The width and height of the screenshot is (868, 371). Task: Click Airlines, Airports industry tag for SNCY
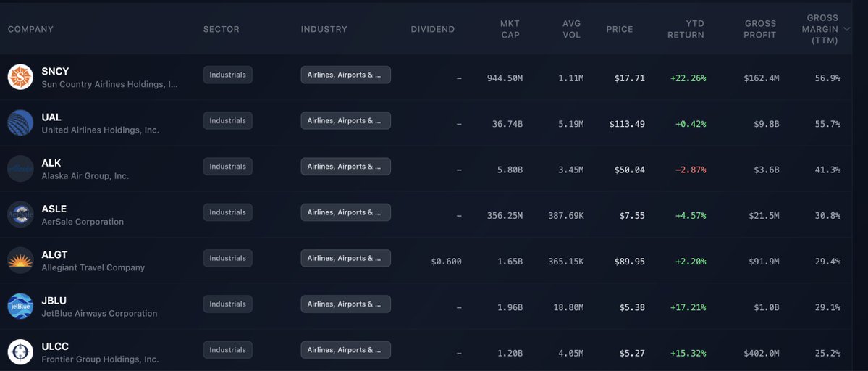tap(345, 75)
